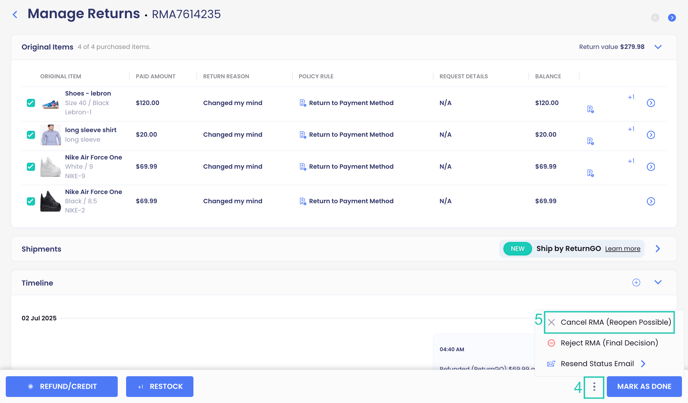Add a timeline entry with the plus icon
Viewport: 688px width, 403px height.
pos(636,283)
